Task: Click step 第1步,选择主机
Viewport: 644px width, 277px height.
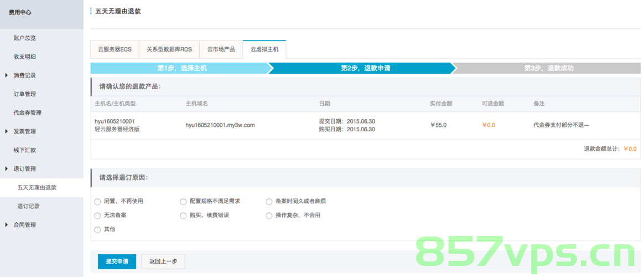Action: click(182, 68)
